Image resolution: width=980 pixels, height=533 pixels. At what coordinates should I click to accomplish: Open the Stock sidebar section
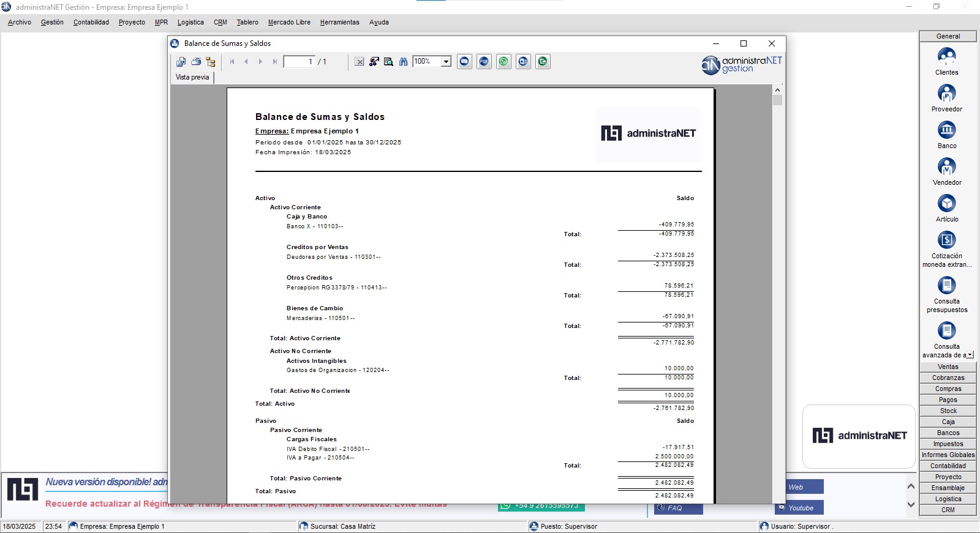tap(948, 411)
